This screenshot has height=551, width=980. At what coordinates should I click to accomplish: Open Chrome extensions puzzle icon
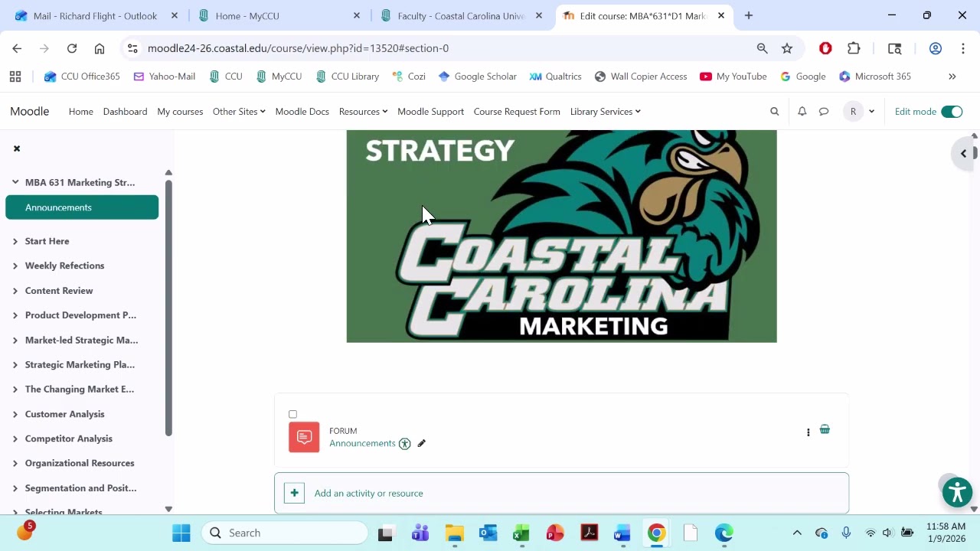pyautogui.click(x=854, y=48)
